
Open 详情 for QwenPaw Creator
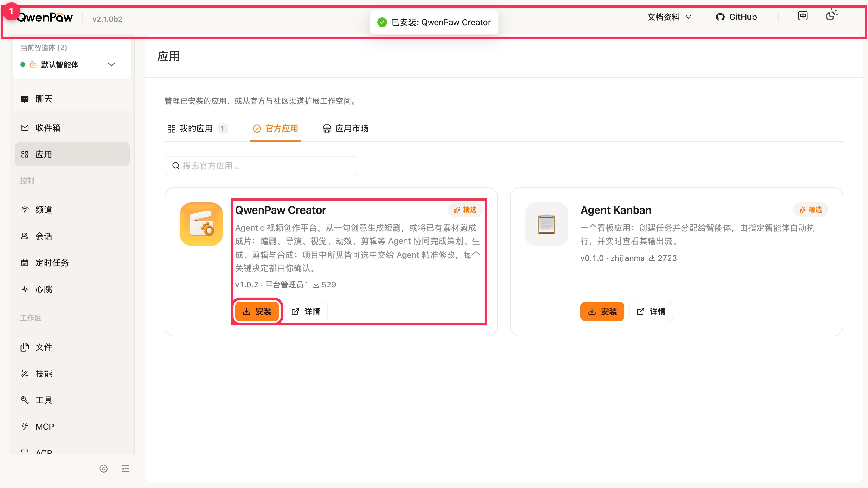pos(306,311)
